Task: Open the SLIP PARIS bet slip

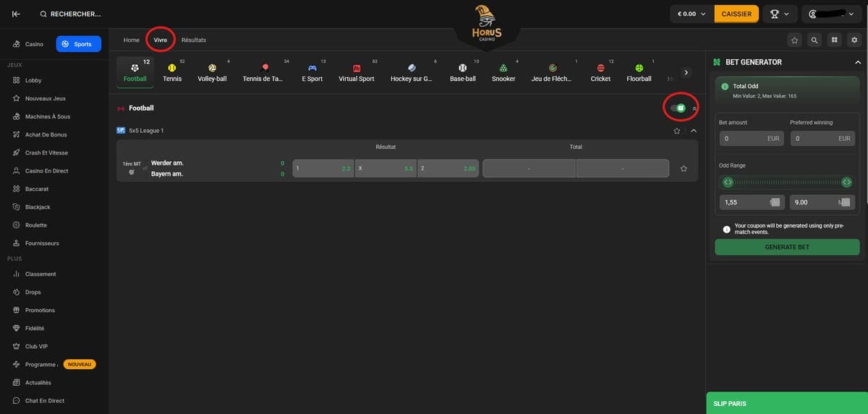Action: [x=787, y=403]
